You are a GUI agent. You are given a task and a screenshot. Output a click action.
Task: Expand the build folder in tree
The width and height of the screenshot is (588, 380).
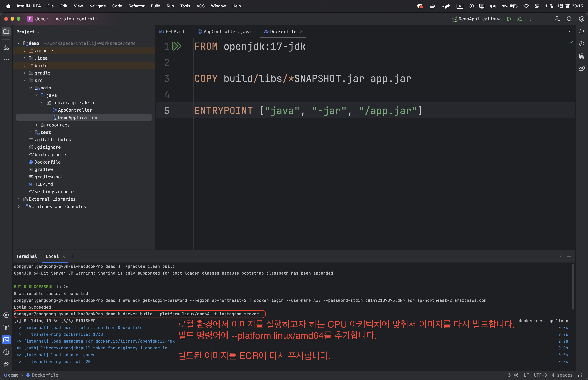pyautogui.click(x=25, y=66)
